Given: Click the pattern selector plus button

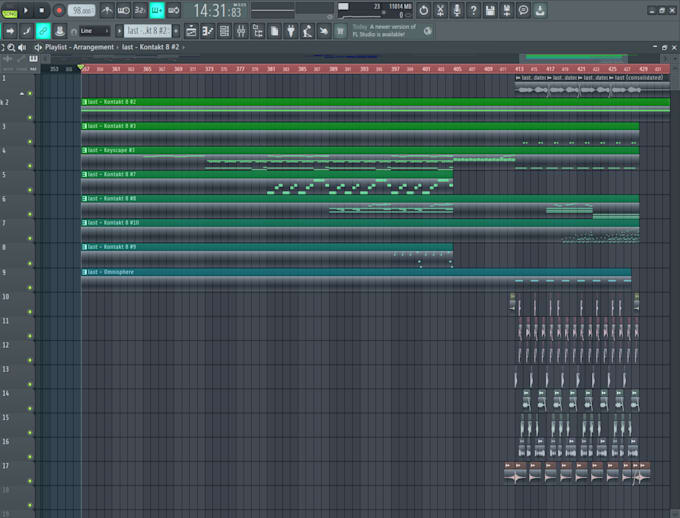Looking at the screenshot, I should pyautogui.click(x=176, y=31).
